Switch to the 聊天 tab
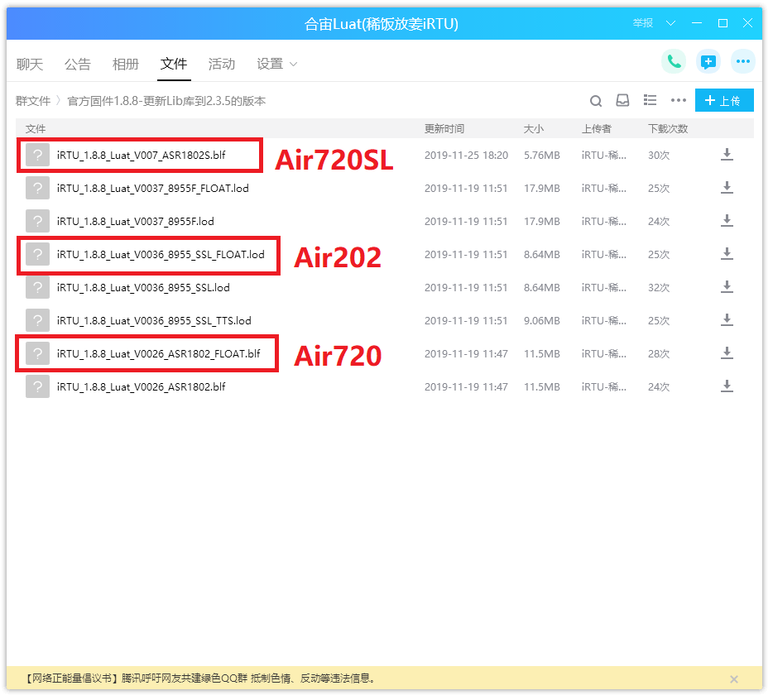The image size is (773, 700). (30, 64)
